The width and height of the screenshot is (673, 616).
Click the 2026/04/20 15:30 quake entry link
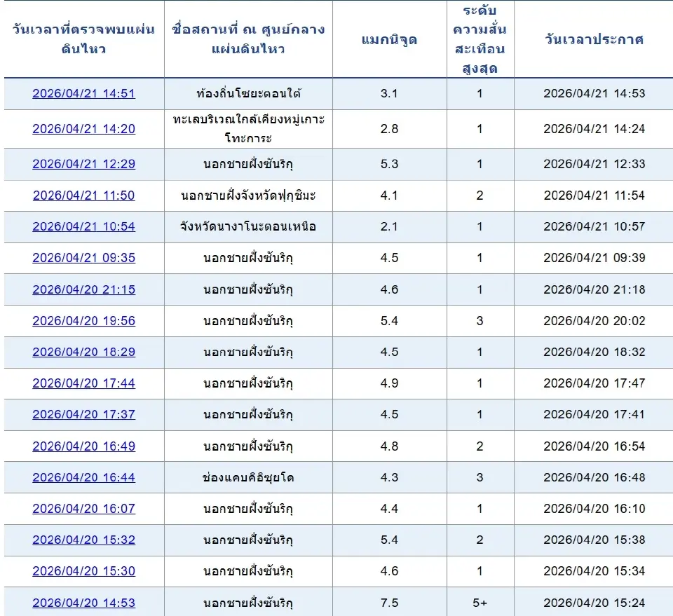(x=84, y=571)
